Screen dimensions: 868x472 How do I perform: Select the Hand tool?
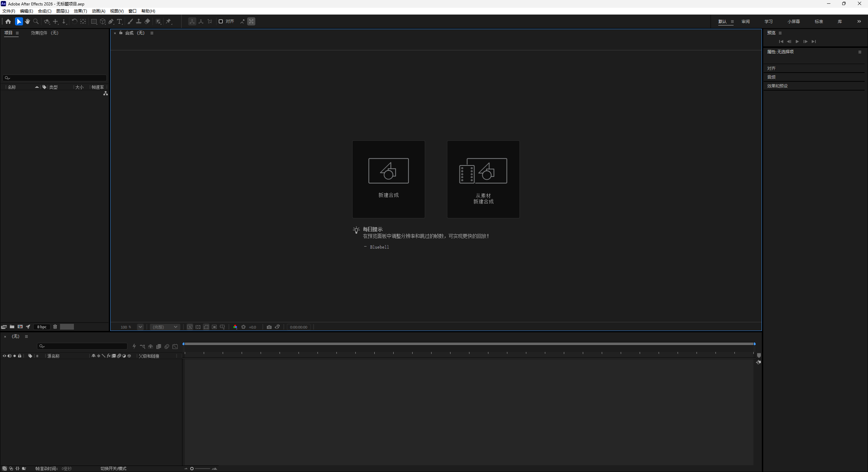click(27, 21)
